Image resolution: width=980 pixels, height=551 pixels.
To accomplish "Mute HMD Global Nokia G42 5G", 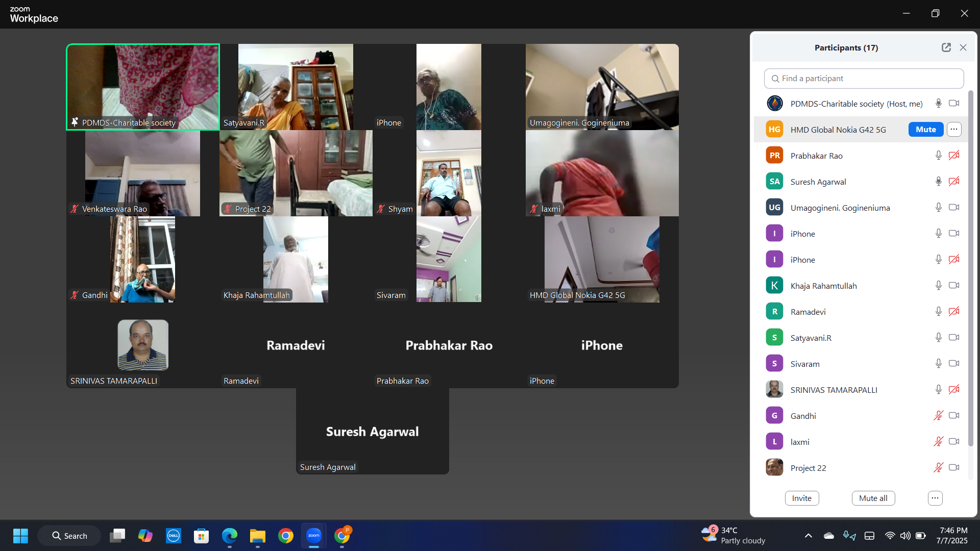I will [x=925, y=130].
